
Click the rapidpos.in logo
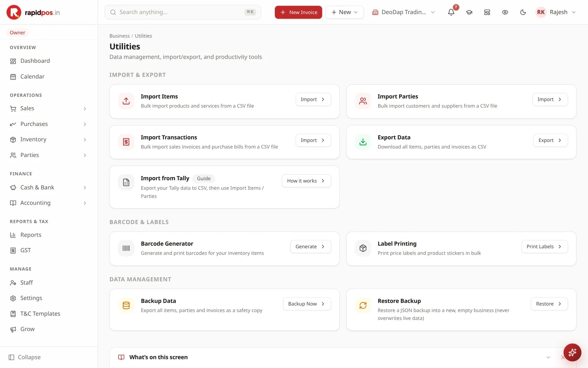[33, 12]
